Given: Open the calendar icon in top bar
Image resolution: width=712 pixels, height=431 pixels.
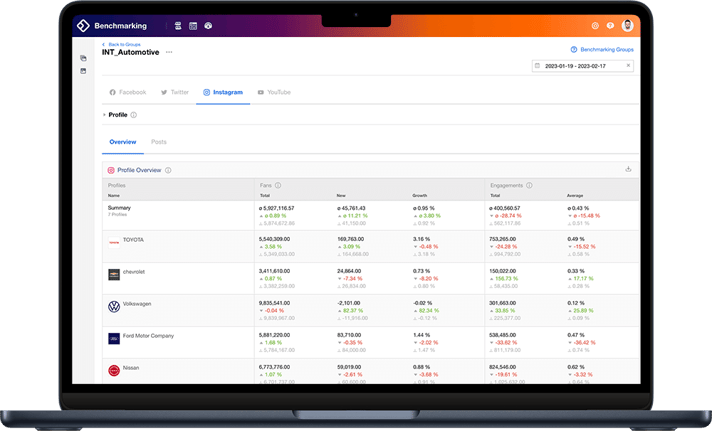Looking at the screenshot, I should (x=193, y=26).
